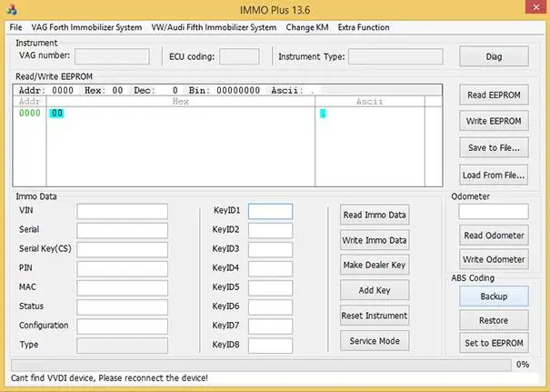
Task: Open the File menu
Action: (15, 27)
